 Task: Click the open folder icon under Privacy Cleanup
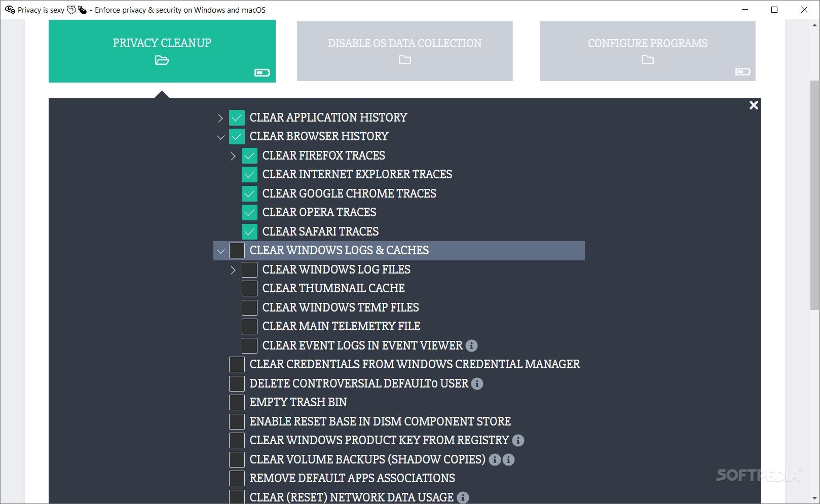click(x=162, y=60)
